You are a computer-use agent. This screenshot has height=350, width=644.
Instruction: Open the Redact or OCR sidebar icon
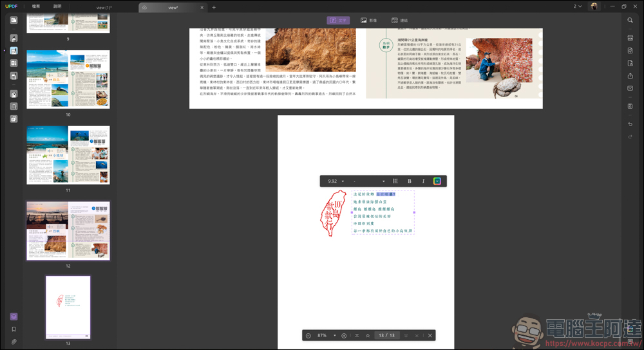pyautogui.click(x=14, y=106)
